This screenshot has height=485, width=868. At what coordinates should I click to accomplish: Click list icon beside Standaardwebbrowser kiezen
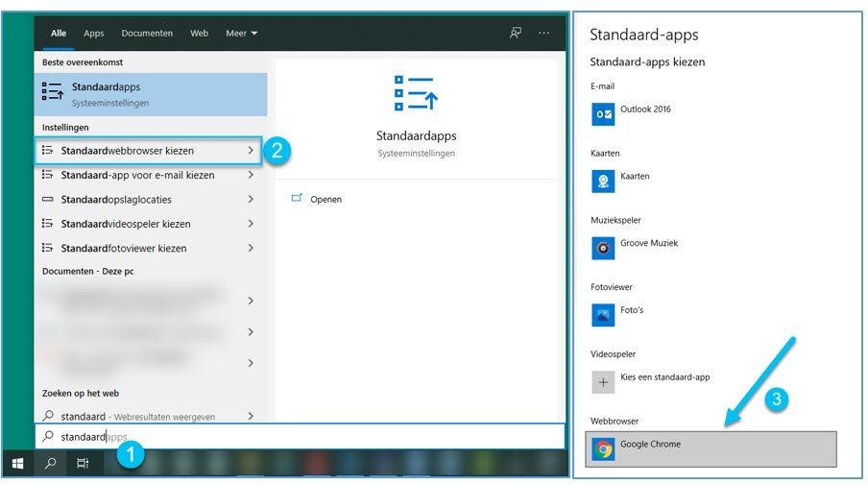pyautogui.click(x=48, y=150)
